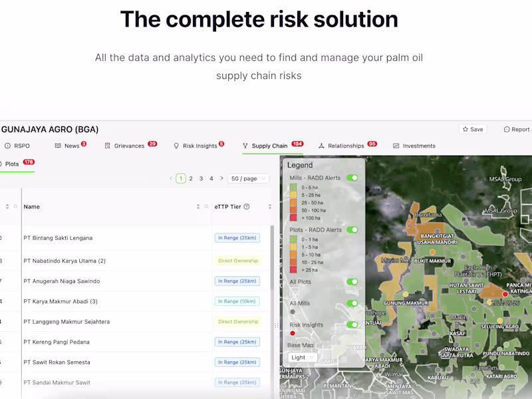The image size is (532, 399).
Task: Open the Risk Insights tab
Action: point(199,146)
